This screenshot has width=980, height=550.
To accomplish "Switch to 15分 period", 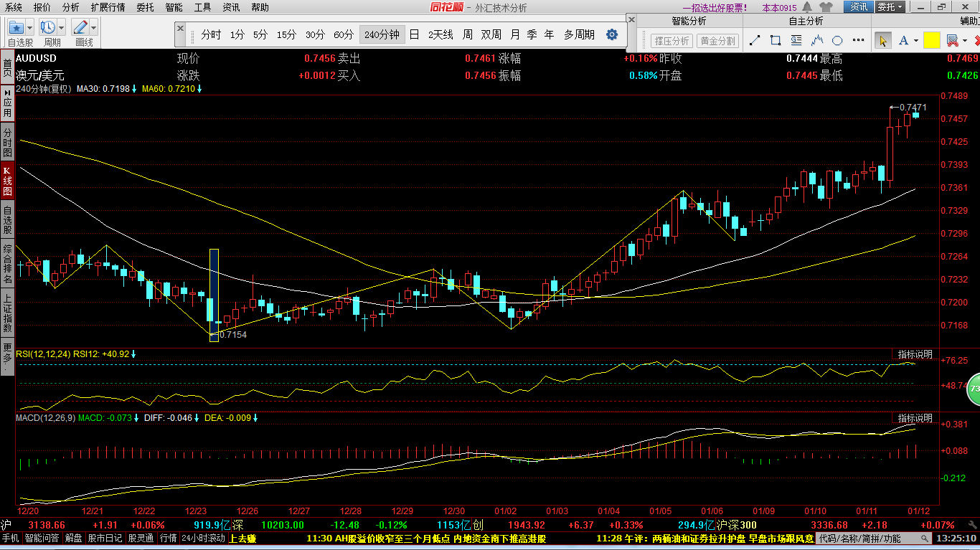I will [x=286, y=34].
